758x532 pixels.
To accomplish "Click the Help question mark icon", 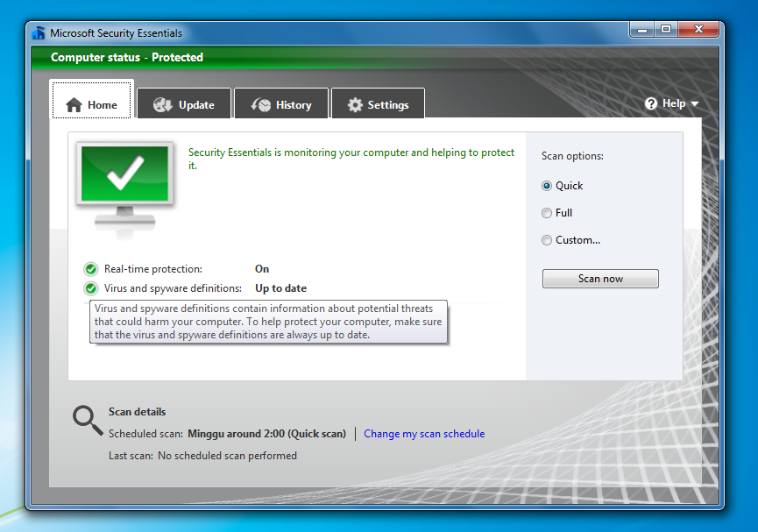I will tap(651, 103).
